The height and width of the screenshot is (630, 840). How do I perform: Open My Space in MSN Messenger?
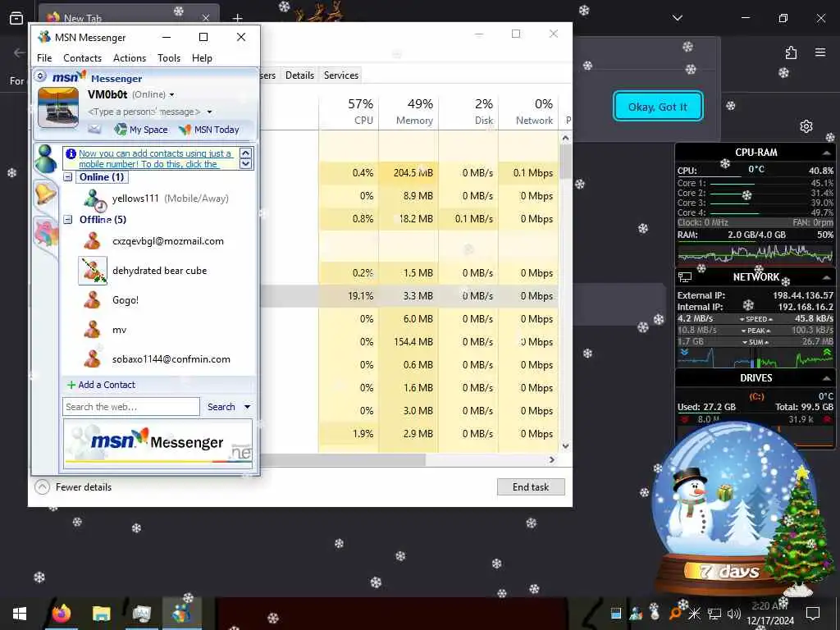coord(141,130)
